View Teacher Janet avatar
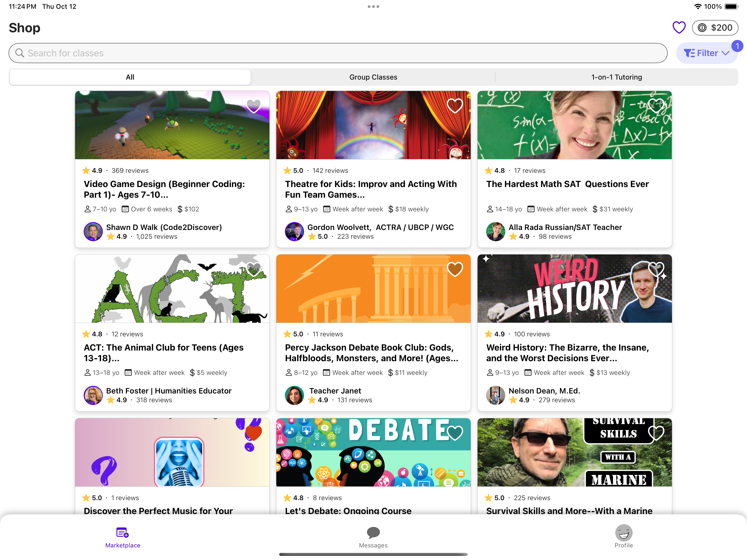 point(294,395)
